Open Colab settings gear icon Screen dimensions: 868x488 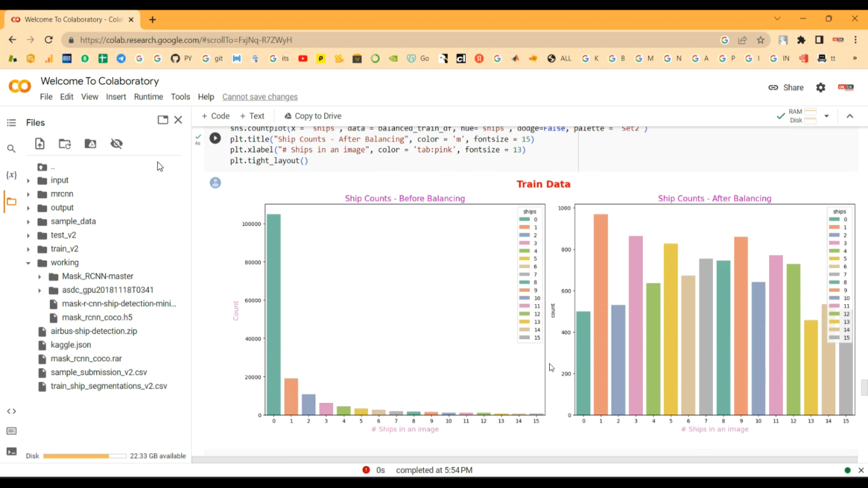821,87
